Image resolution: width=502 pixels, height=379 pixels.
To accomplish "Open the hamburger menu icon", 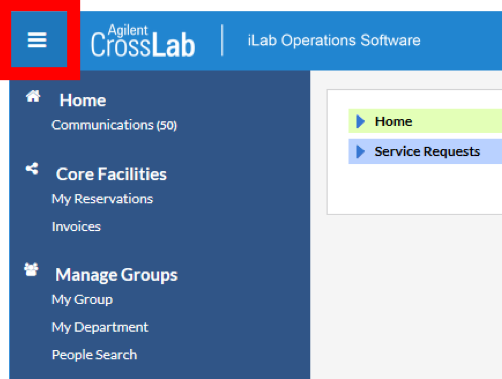I will tap(37, 40).
